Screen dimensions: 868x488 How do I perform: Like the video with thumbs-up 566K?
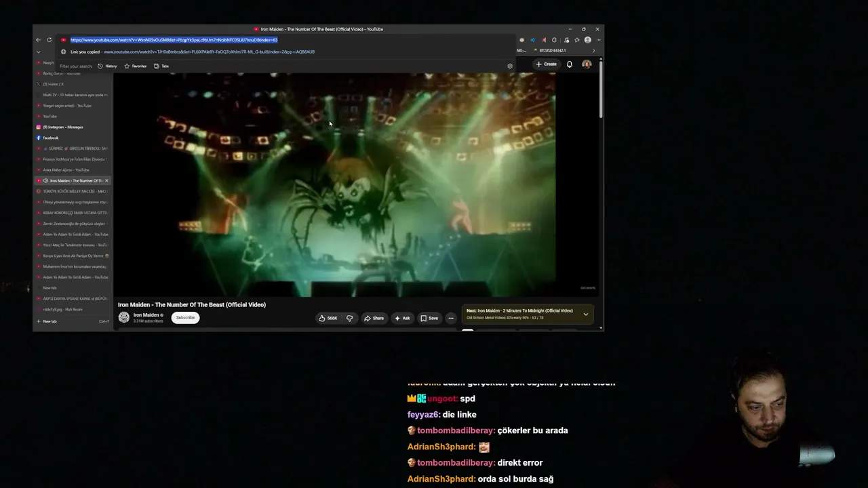point(328,318)
